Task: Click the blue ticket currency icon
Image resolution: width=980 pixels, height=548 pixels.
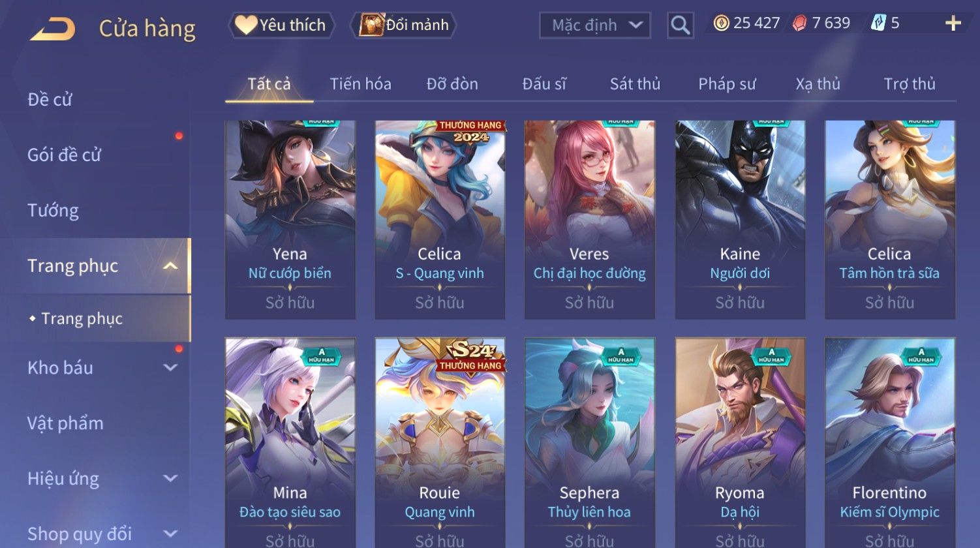Action: click(x=878, y=23)
